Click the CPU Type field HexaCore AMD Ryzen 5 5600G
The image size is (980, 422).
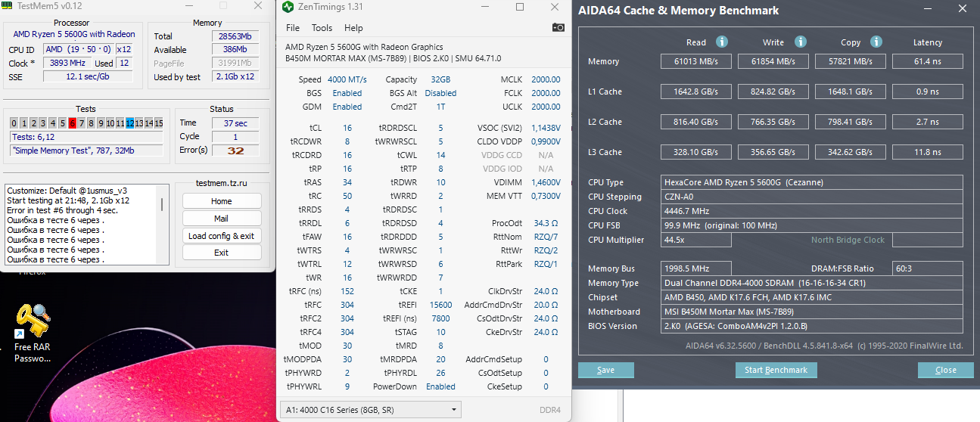(812, 182)
